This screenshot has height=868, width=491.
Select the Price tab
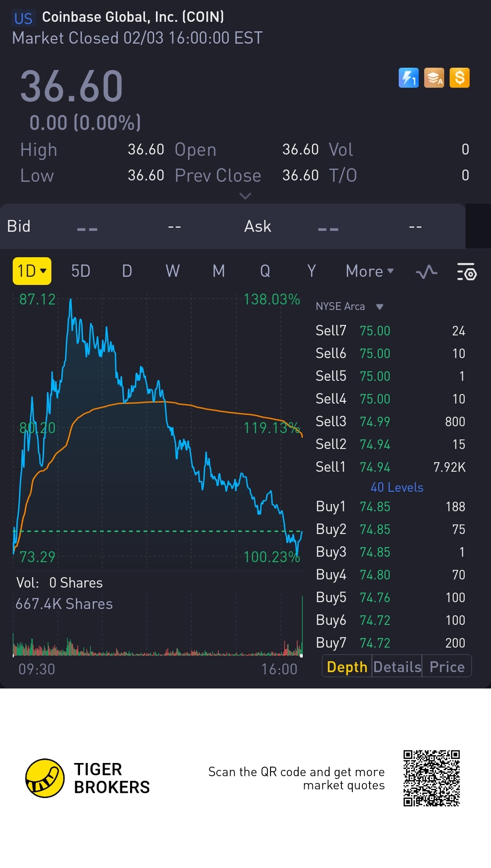tap(447, 667)
